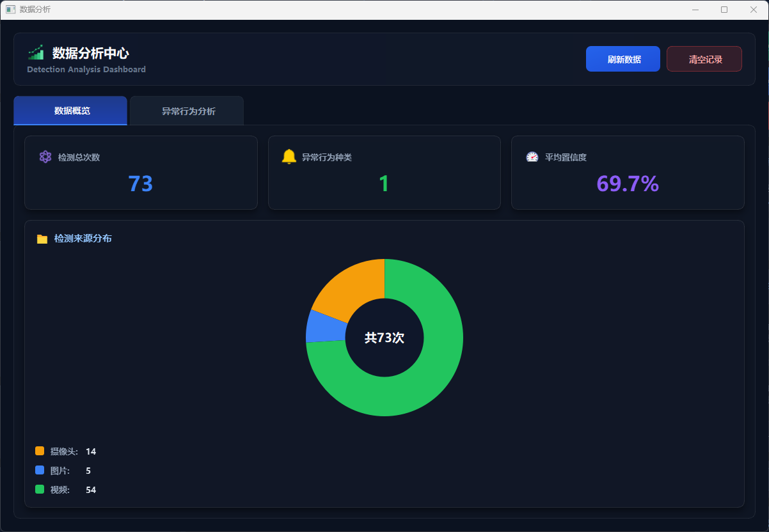Click the yellow folder icon by 检测来源分布
This screenshot has width=769, height=532.
tap(42, 239)
